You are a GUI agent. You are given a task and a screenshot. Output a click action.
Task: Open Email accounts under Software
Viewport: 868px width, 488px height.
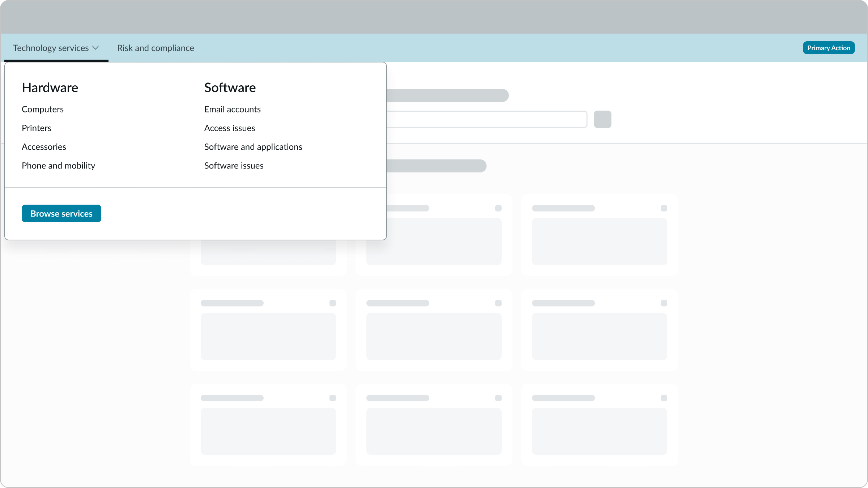[233, 109]
